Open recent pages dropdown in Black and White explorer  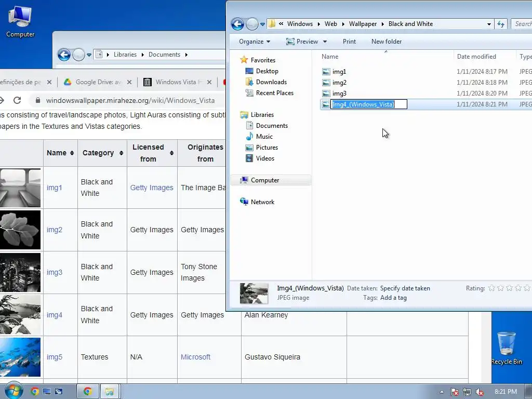[x=262, y=24]
